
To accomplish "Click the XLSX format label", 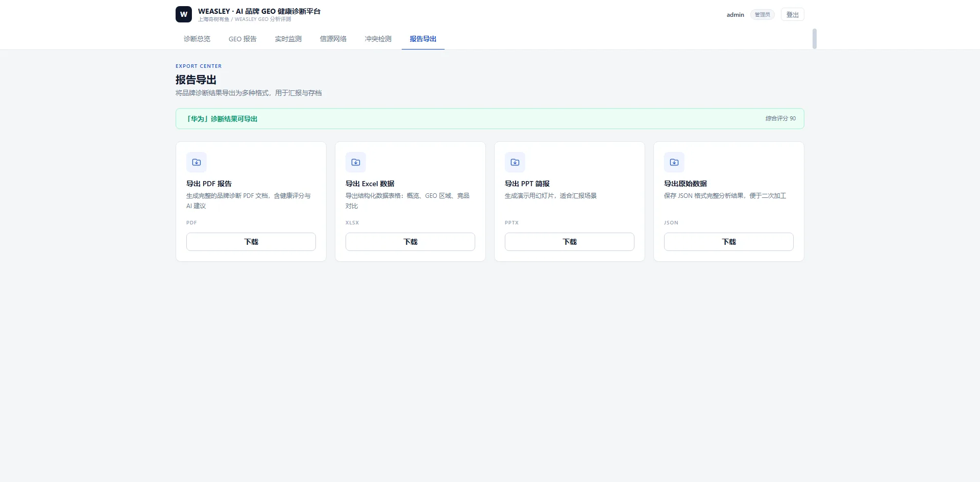I will click(352, 223).
